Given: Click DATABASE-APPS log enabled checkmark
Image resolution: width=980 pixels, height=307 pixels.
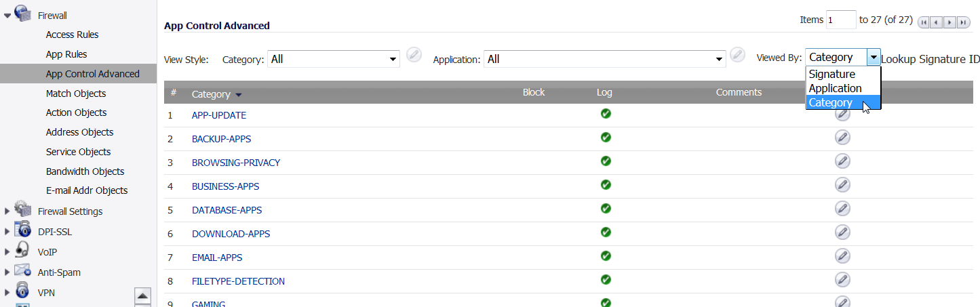Looking at the screenshot, I should [606, 209].
